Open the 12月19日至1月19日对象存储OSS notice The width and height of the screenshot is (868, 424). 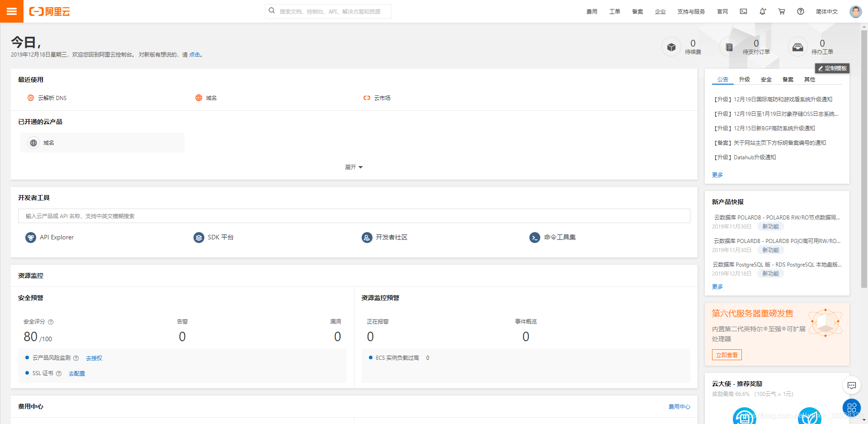(x=776, y=114)
